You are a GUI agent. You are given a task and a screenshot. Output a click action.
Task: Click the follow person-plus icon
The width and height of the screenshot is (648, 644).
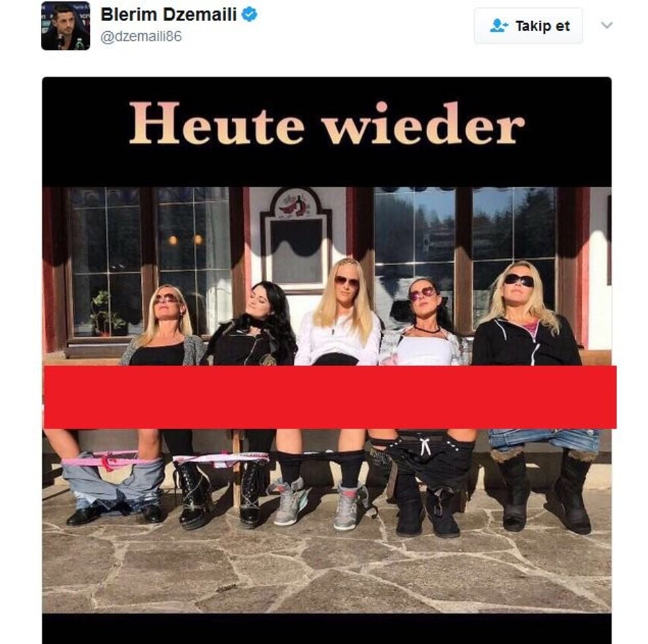click(x=499, y=26)
